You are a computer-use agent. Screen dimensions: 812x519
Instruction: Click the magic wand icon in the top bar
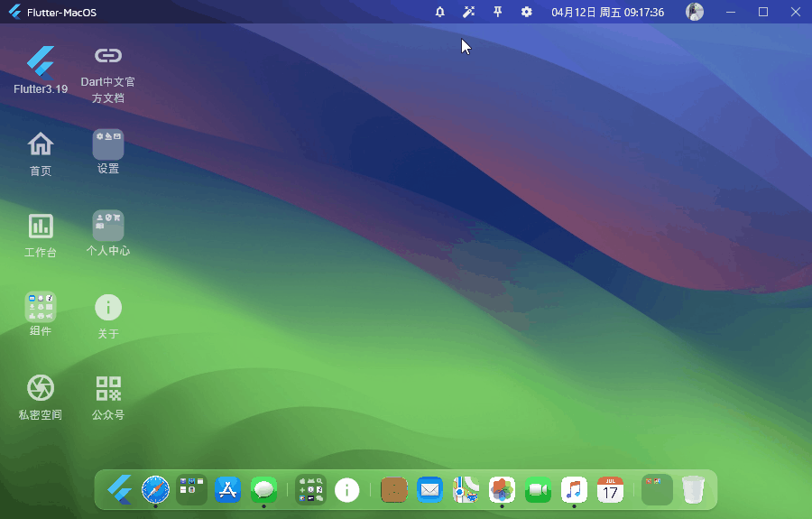[468, 12]
